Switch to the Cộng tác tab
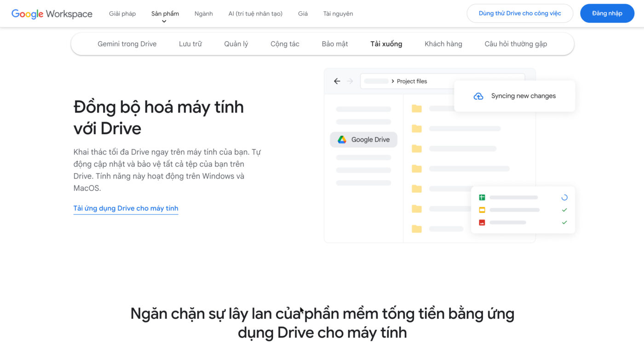This screenshot has width=644, height=345. (x=285, y=44)
